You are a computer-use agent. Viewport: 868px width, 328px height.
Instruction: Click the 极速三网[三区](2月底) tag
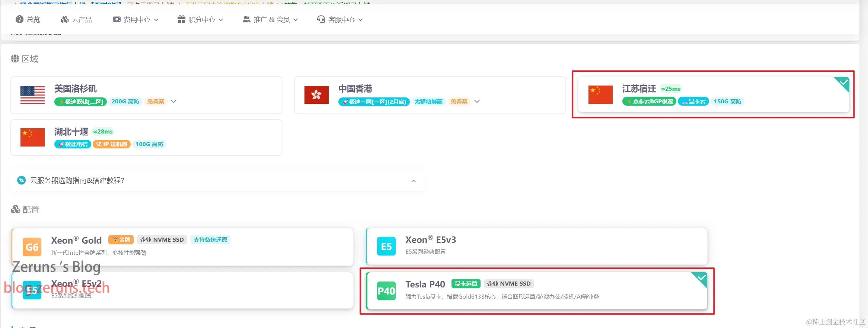tap(374, 102)
